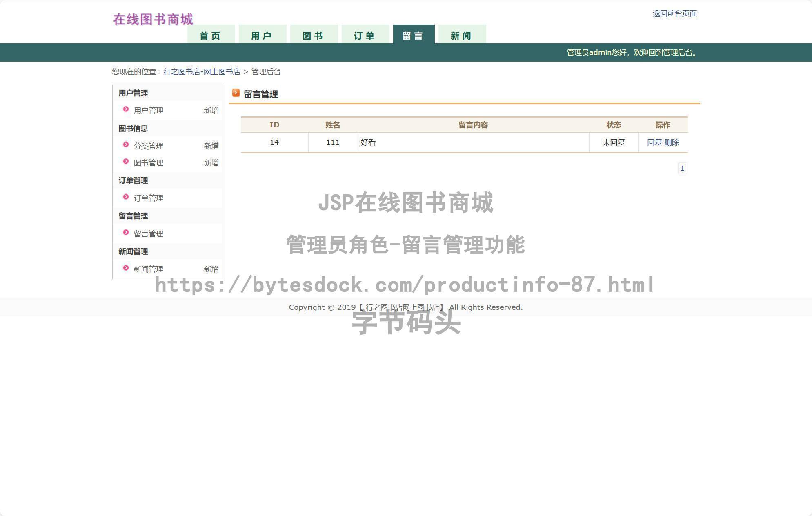Switch to the 图书 tab
The image size is (812, 516).
pyautogui.click(x=314, y=34)
